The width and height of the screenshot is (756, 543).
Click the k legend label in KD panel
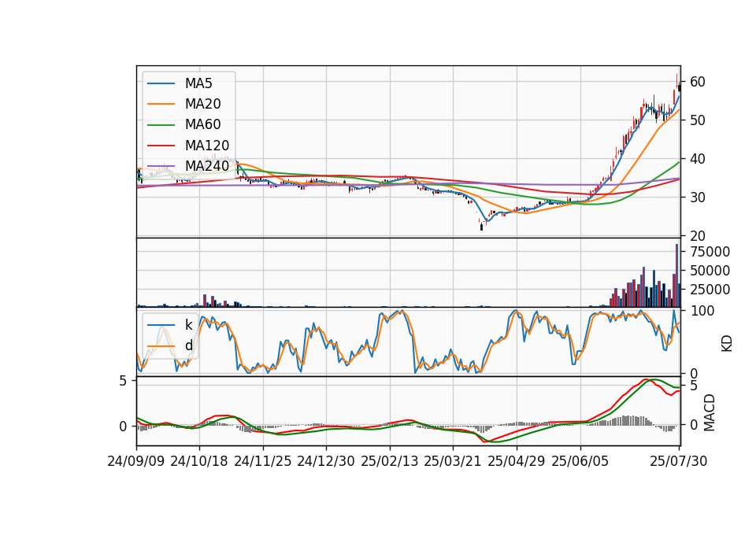[x=188, y=325]
